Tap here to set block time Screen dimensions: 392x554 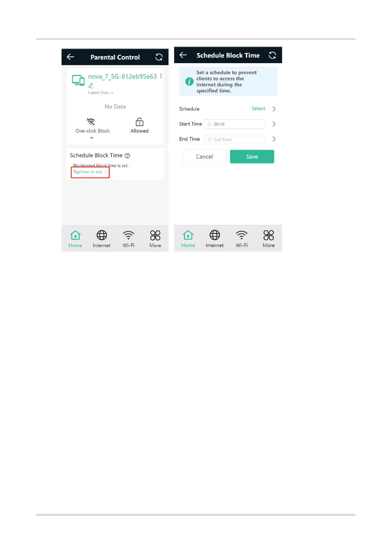coord(90,172)
